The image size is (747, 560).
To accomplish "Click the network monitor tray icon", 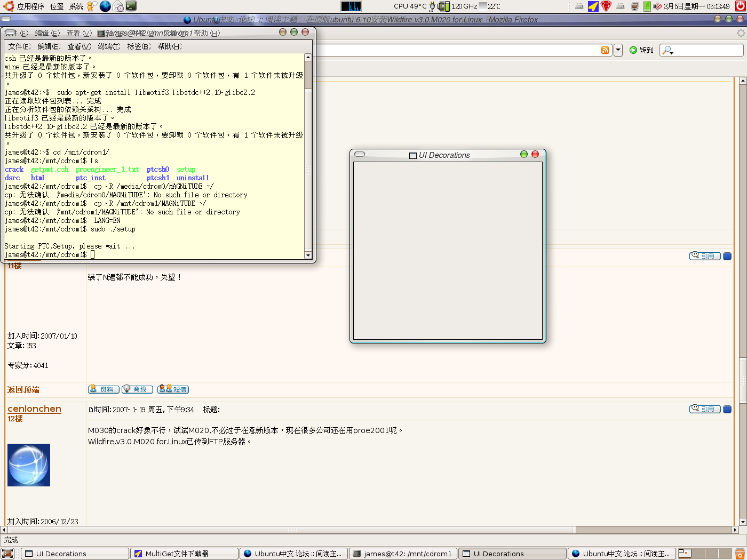I will pos(634,6).
